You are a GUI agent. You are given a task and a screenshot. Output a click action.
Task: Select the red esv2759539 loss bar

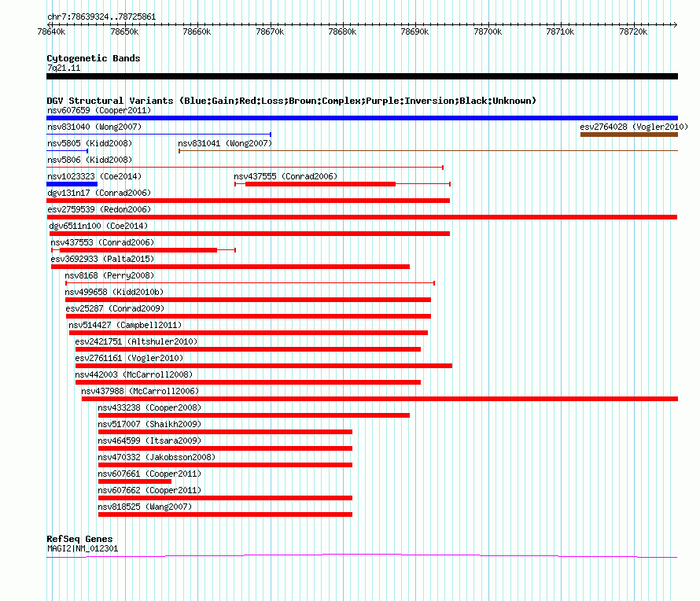click(x=362, y=217)
